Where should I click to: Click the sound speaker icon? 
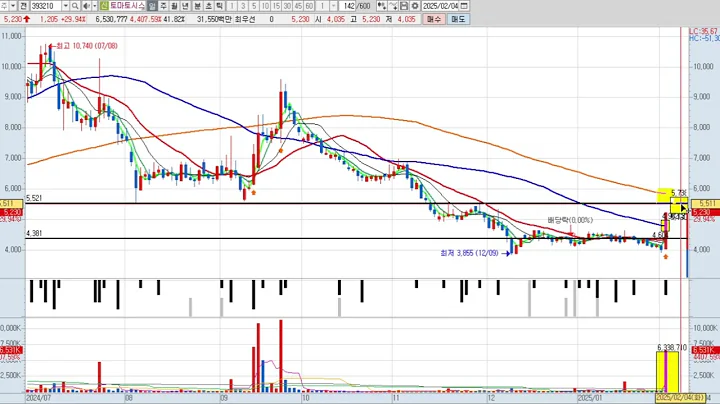pyautogui.click(x=86, y=6)
